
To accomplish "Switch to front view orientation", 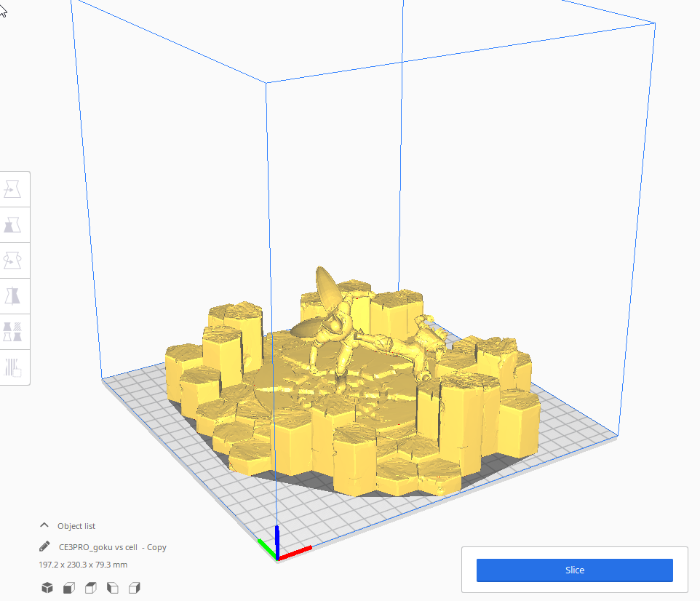I will 69,587.
